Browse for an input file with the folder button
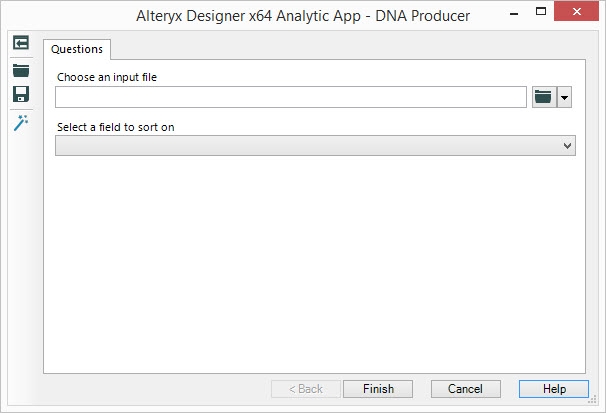This screenshot has height=413, width=606. [544, 97]
